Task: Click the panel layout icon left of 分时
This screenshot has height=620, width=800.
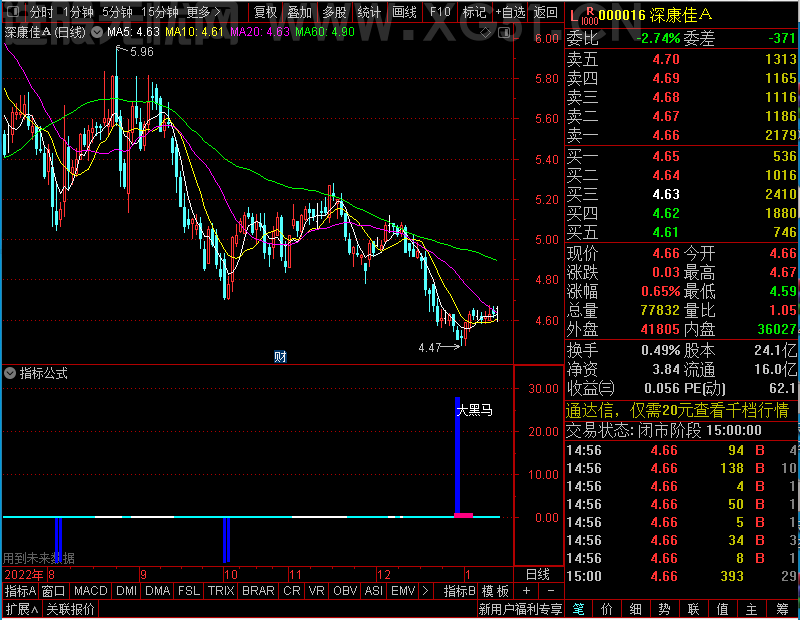Action: point(13,11)
